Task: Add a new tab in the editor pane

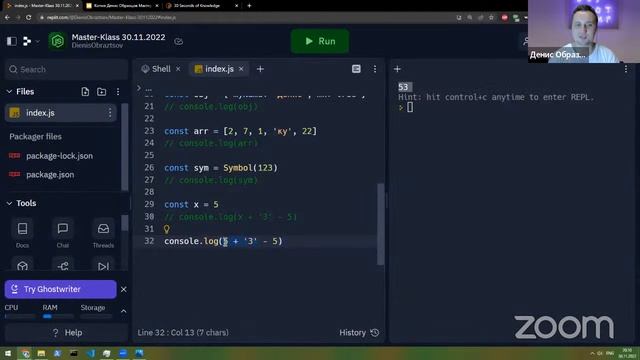Action: click(x=260, y=69)
